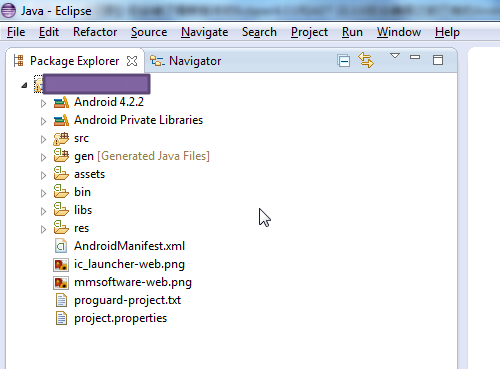Image resolution: width=500 pixels, height=369 pixels.
Task: Click the bin folder icon
Action: coord(61,192)
